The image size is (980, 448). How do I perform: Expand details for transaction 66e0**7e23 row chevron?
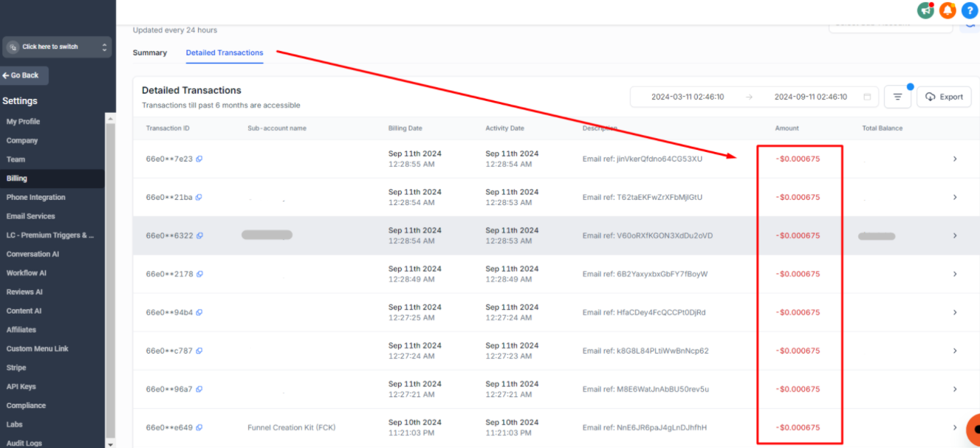pos(954,159)
